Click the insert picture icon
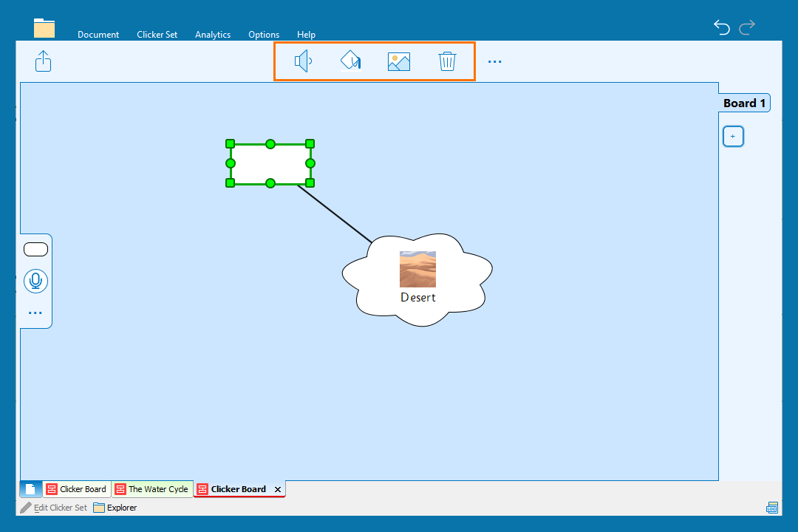The height and width of the screenshot is (532, 798). [x=399, y=61]
